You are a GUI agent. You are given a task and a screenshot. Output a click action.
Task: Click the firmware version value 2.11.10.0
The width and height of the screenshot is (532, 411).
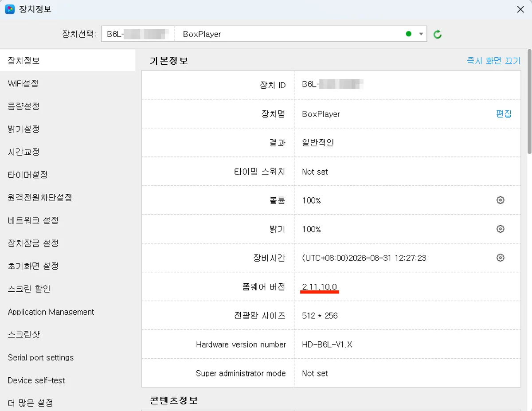click(x=320, y=287)
